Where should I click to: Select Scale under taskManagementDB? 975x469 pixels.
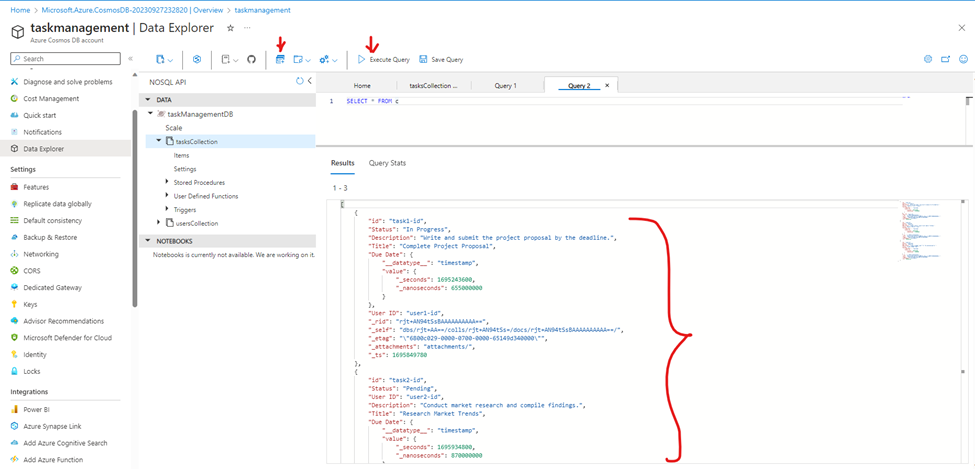tap(173, 128)
